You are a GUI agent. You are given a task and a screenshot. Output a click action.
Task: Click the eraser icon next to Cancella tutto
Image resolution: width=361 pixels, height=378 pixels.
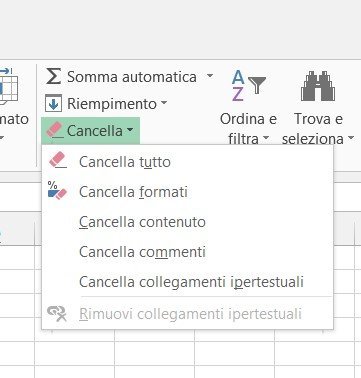click(58, 160)
